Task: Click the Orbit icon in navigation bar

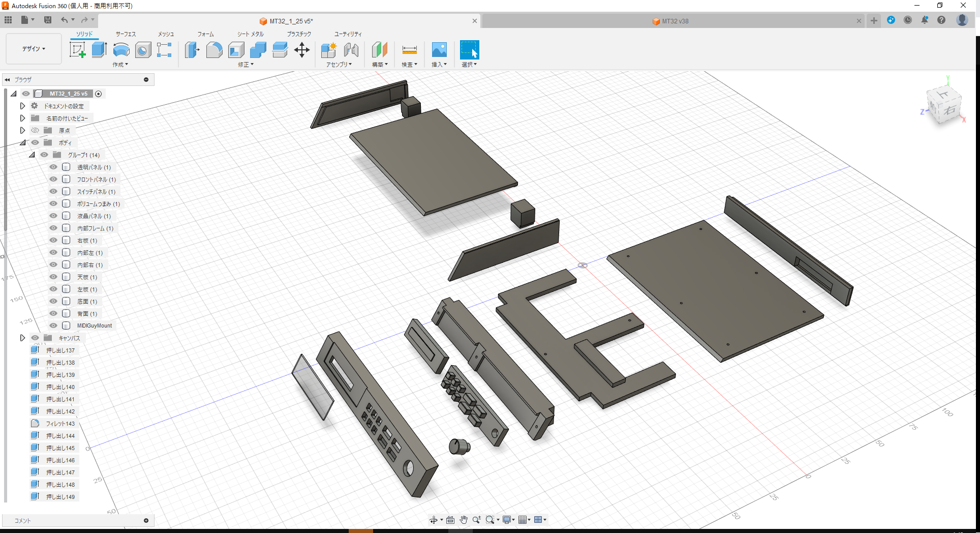Action: click(x=434, y=520)
